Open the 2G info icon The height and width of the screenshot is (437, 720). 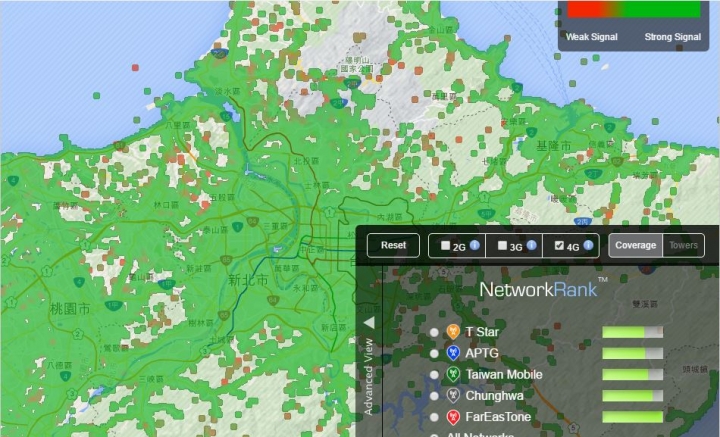click(x=475, y=246)
